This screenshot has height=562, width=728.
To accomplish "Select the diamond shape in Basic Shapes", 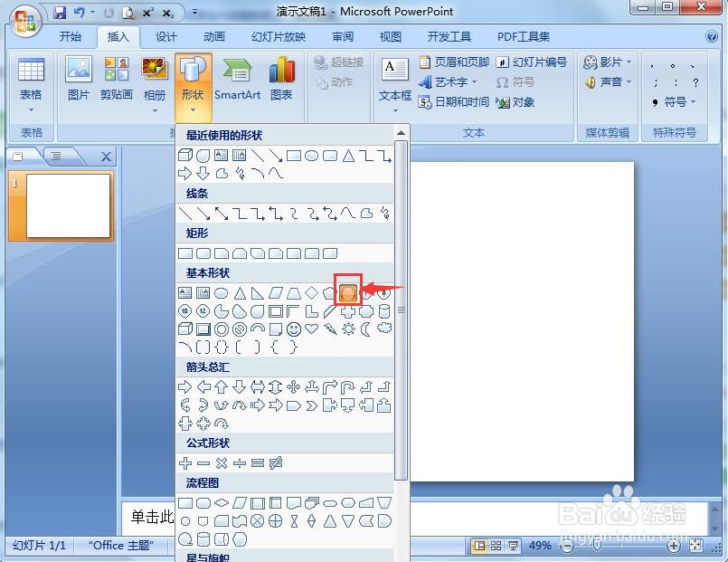I will 311,292.
